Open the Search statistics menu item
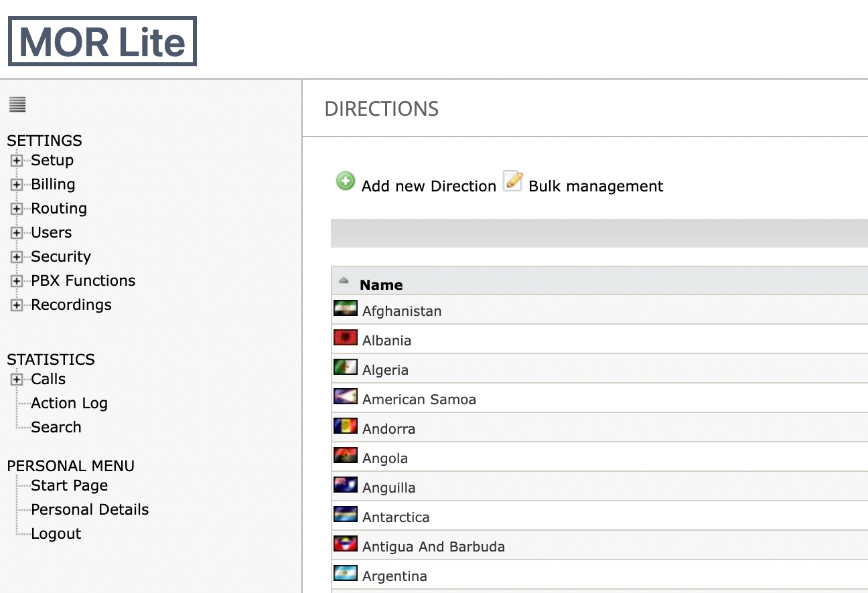Screen dimensions: 868x593 56,427
